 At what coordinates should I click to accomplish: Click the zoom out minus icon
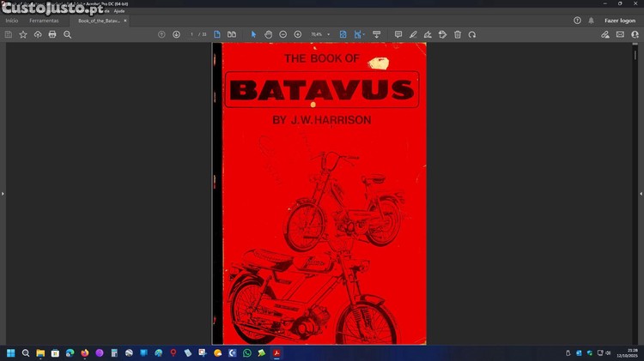coord(283,34)
